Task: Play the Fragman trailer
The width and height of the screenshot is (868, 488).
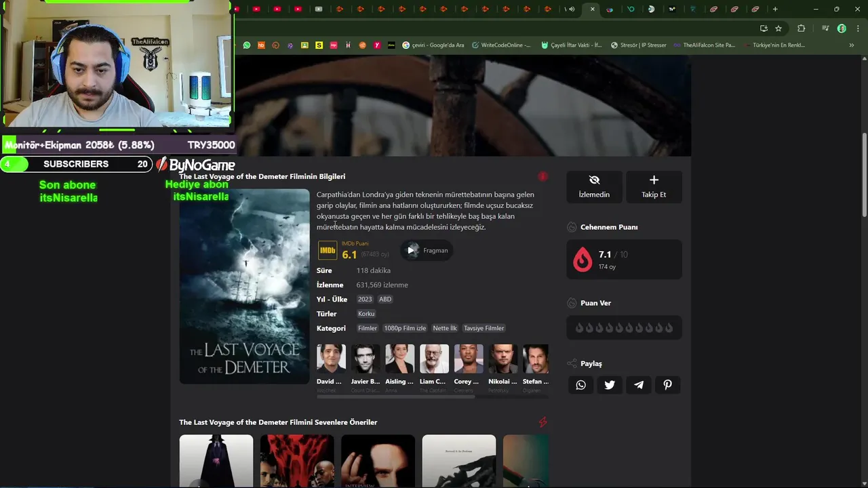Action: (x=427, y=250)
